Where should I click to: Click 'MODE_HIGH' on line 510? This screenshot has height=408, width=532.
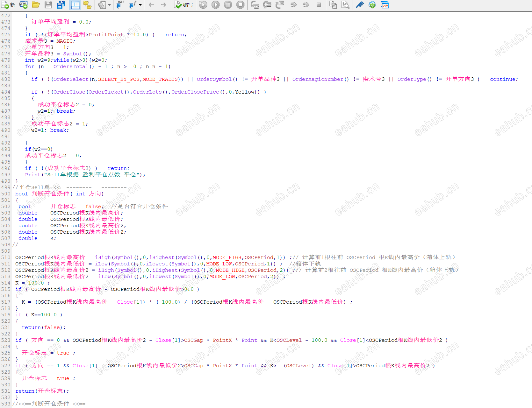pos(227,257)
